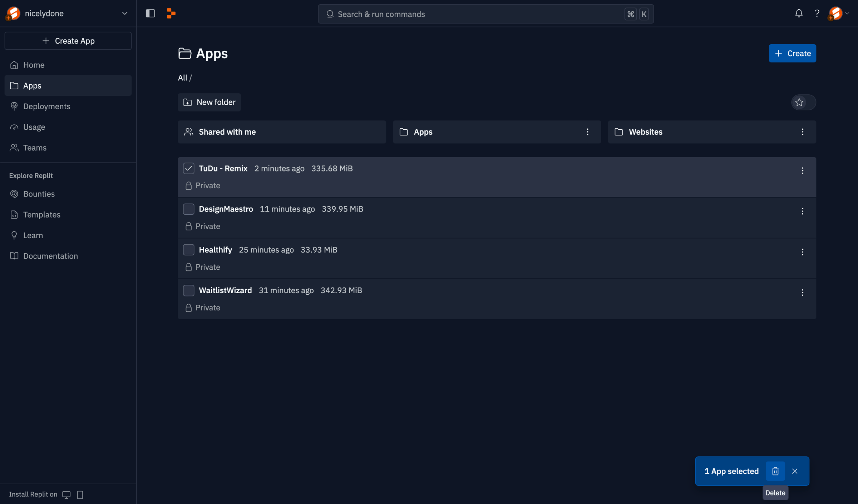
Task: Open the DesignMaestro app
Action: pyautogui.click(x=226, y=209)
